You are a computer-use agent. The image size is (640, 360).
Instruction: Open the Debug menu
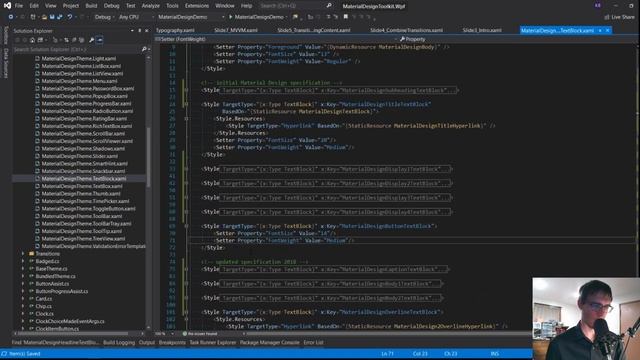(111, 6)
